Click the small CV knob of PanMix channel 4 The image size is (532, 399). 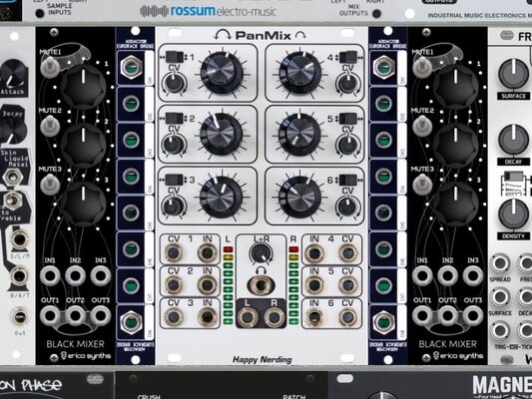tap(347, 84)
